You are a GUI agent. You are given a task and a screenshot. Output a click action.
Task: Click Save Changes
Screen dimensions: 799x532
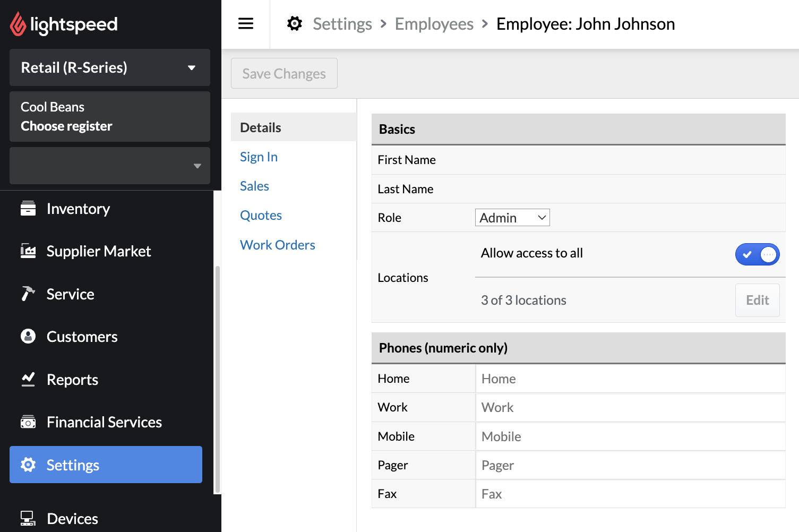[x=284, y=73]
